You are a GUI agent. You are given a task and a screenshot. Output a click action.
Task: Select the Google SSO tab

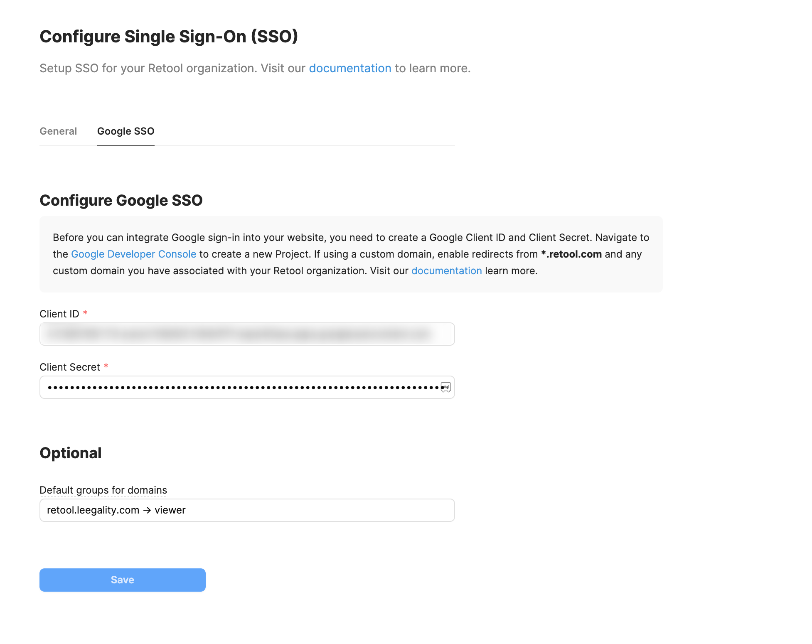point(125,131)
